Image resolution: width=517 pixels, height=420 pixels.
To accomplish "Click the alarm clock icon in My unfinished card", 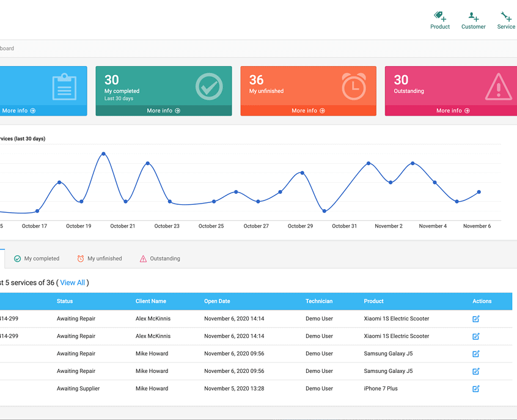I will (354, 86).
